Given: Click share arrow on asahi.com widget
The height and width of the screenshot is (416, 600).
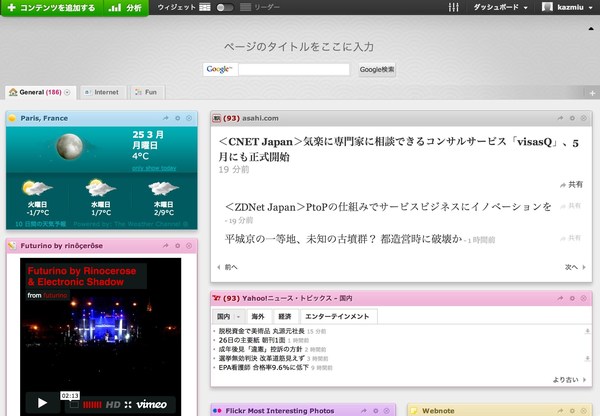Looking at the screenshot, I should [x=561, y=118].
